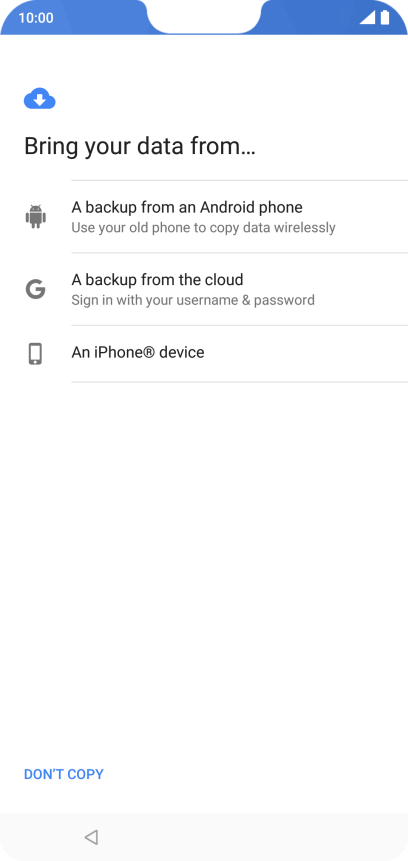This screenshot has width=408, height=861.
Task: Tap the 'Bring your data from…' heading
Action: click(139, 147)
